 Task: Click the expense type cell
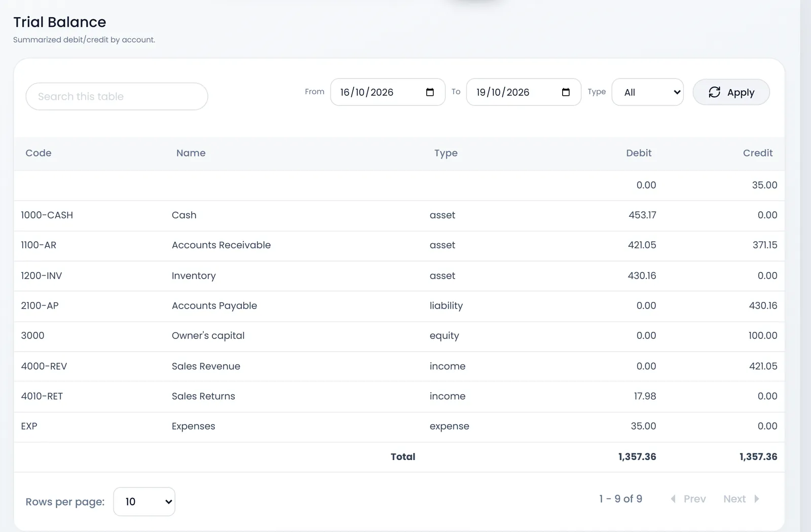[449, 426]
